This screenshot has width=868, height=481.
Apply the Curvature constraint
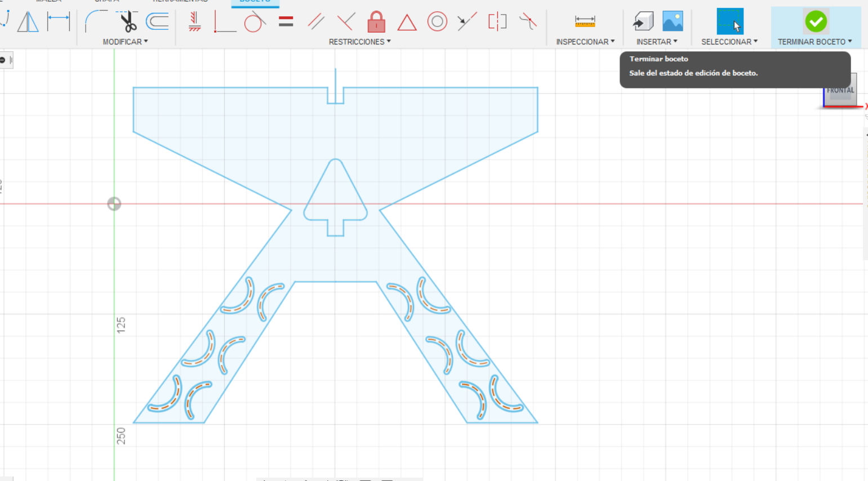528,21
